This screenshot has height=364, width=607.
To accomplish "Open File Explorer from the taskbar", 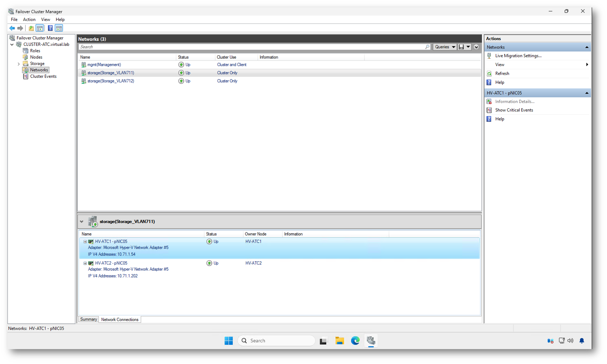I will pyautogui.click(x=340, y=341).
